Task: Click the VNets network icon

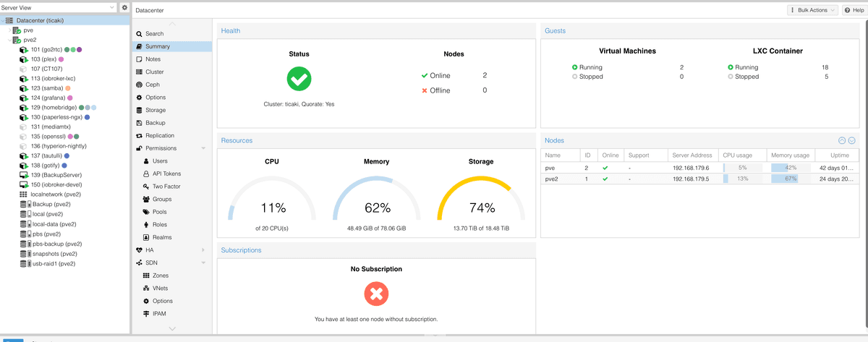Action: click(147, 288)
